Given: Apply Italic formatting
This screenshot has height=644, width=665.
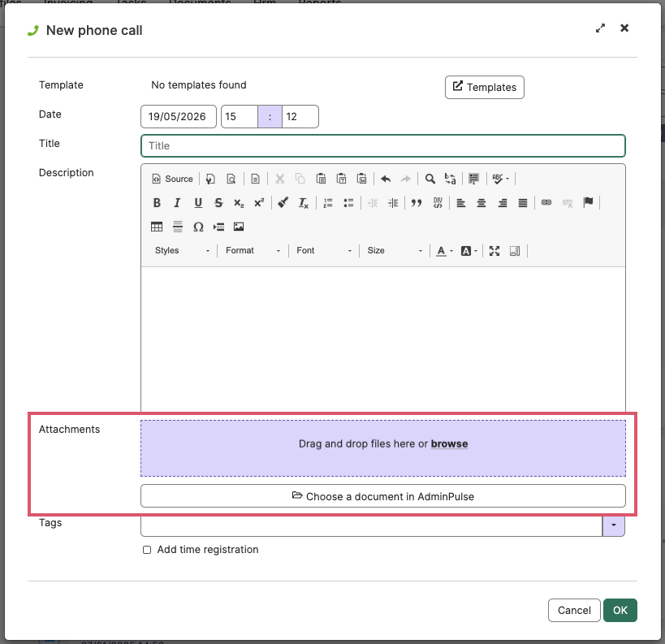Looking at the screenshot, I should click(x=177, y=203).
